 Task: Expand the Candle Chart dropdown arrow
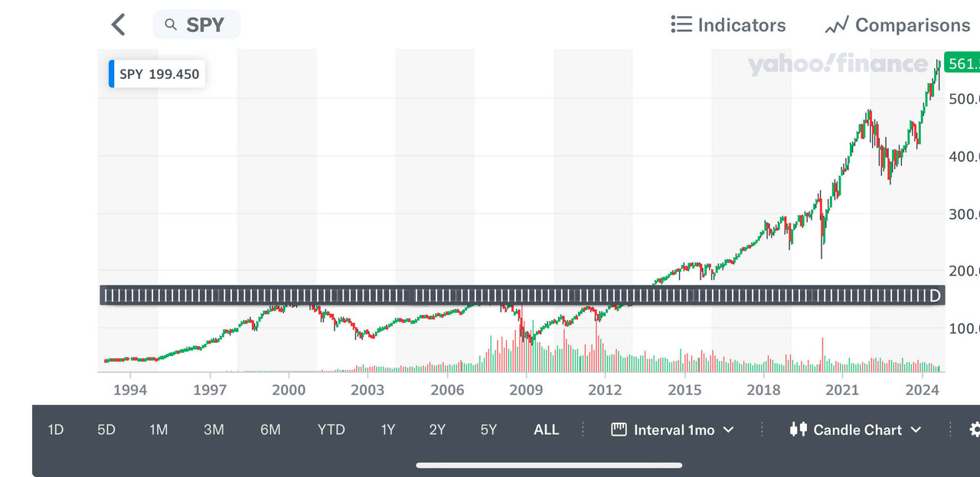916,430
